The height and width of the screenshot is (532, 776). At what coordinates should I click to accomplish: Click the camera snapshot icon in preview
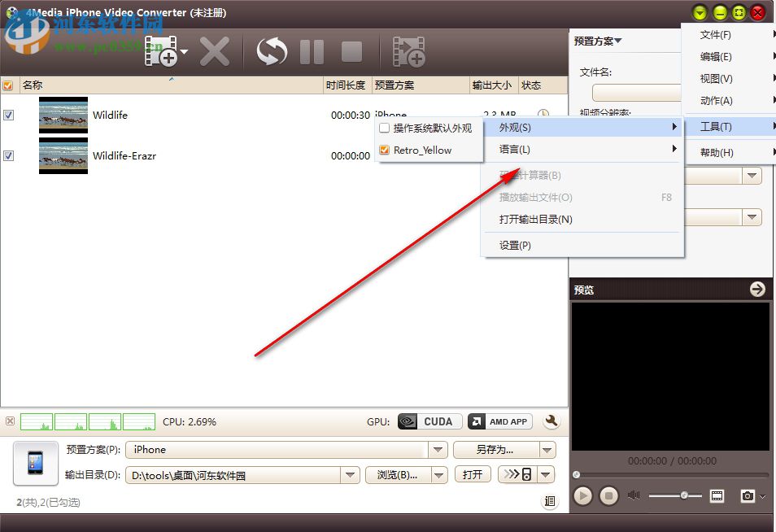pos(746,495)
